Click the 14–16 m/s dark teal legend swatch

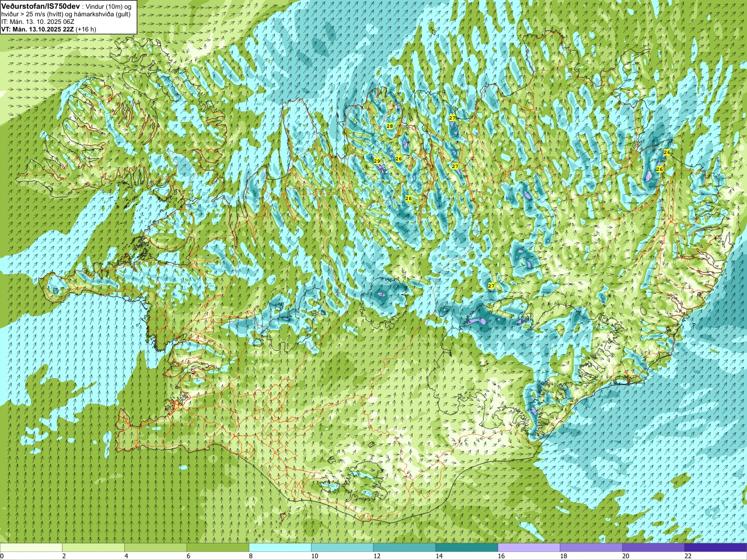click(x=467, y=548)
